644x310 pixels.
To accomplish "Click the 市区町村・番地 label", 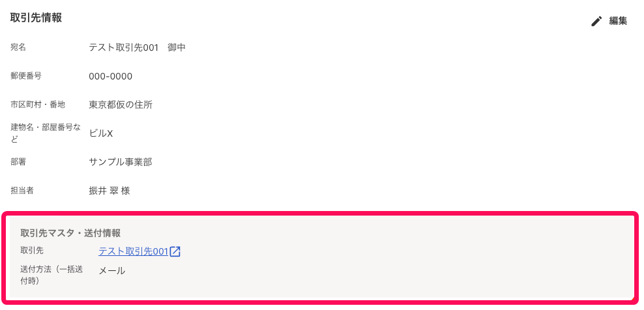I will point(38,104).
